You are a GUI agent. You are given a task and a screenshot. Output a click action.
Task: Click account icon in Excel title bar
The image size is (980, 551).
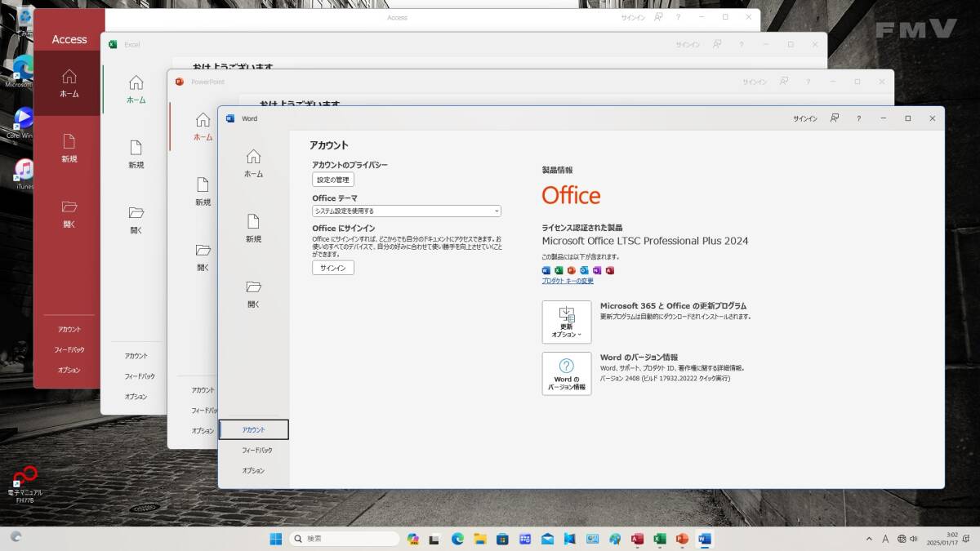717,45
